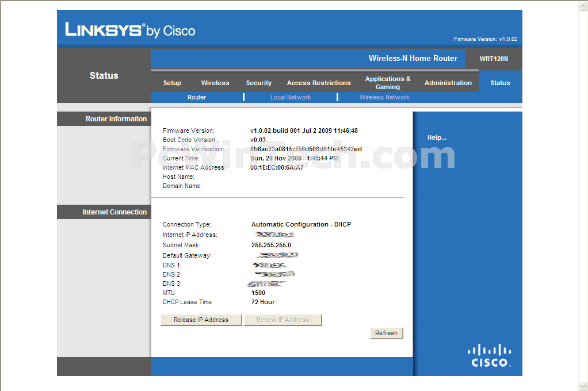
Task: Click the Router Information section heading
Action: pyautogui.click(x=116, y=119)
